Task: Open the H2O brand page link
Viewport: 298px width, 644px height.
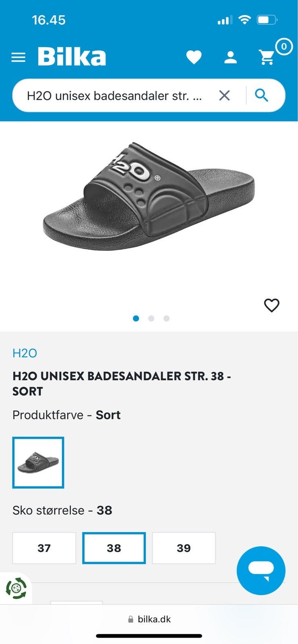Action: click(x=25, y=353)
